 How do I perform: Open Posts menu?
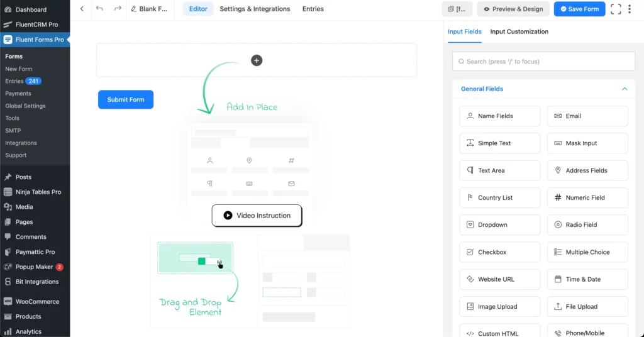tap(35, 177)
